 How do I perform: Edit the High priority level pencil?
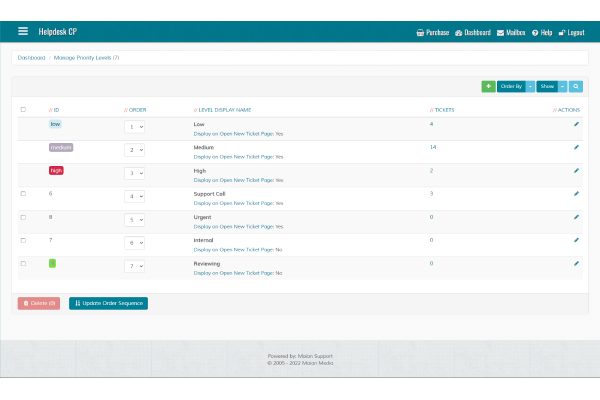pos(576,171)
